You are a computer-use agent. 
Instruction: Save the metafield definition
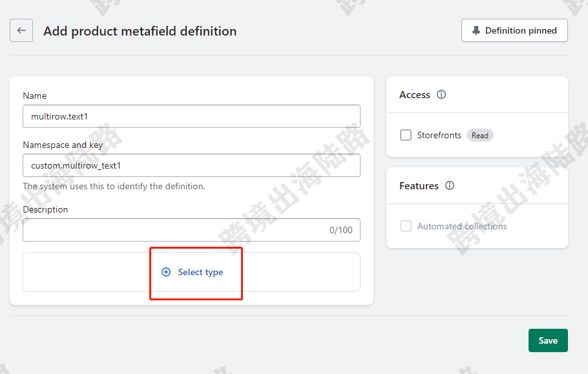click(x=548, y=340)
